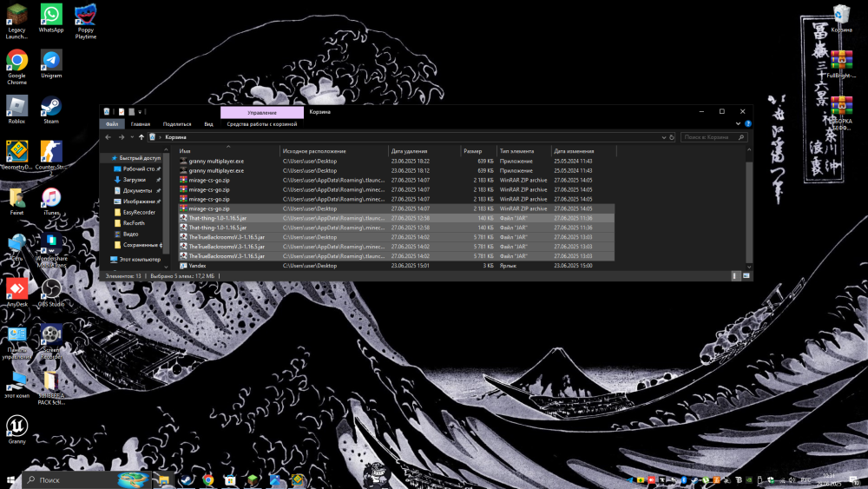Expand the ribbon chevron
Image resolution: width=868 pixels, height=489 pixels.
[738, 124]
